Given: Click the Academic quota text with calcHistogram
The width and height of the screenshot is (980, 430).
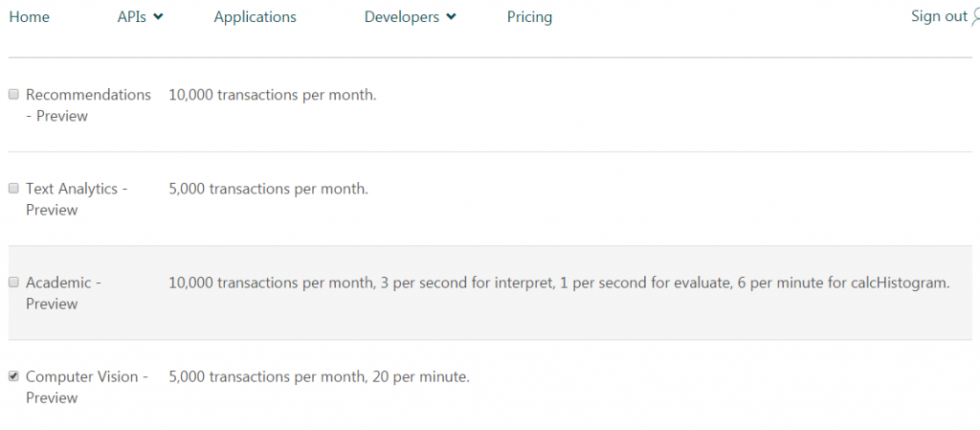Looking at the screenshot, I should 559,283.
